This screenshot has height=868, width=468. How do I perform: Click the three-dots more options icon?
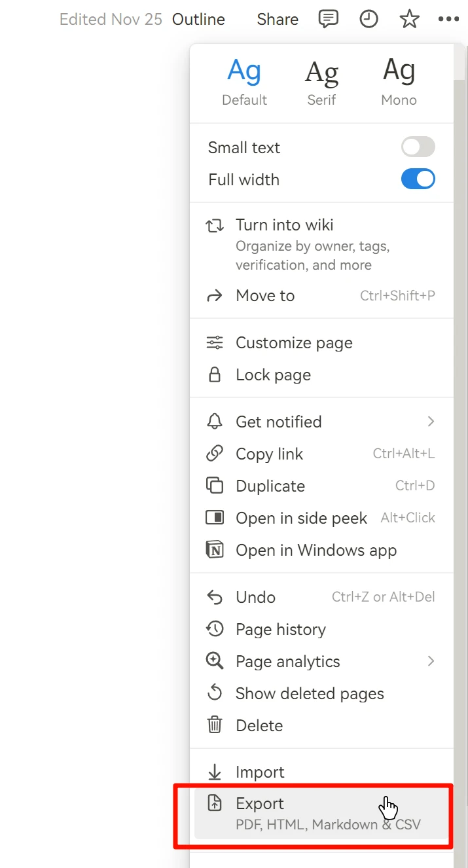(x=449, y=19)
